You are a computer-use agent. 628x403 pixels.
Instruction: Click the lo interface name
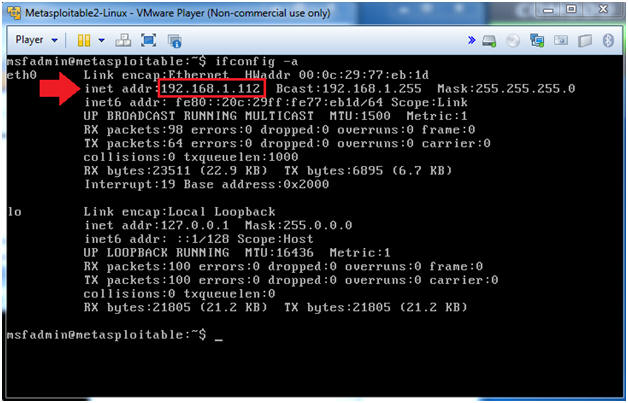click(x=14, y=212)
